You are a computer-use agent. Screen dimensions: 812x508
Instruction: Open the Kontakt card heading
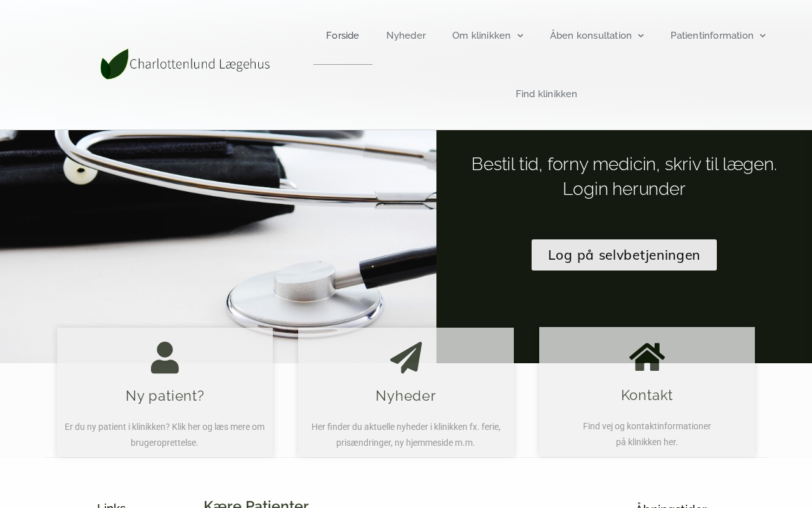point(647,395)
